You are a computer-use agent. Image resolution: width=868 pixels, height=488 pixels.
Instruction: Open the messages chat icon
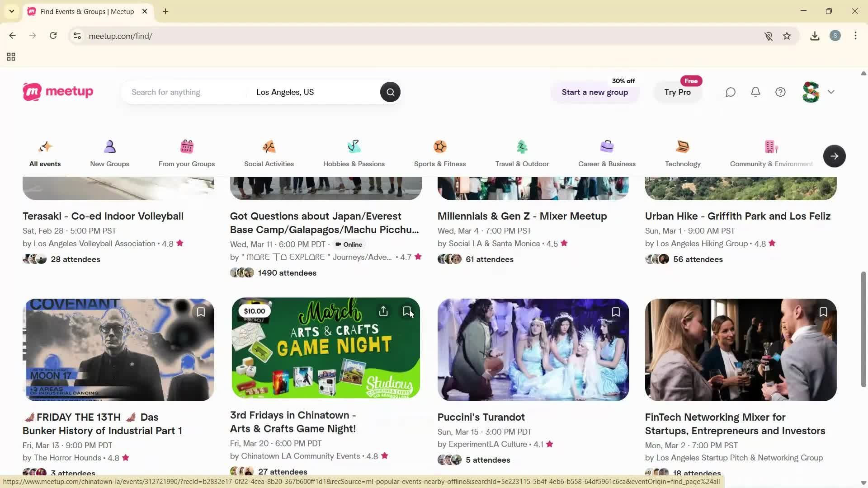(x=731, y=92)
